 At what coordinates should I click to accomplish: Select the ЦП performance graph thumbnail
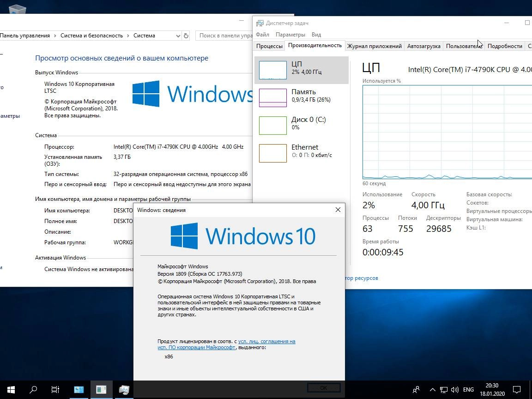click(273, 70)
